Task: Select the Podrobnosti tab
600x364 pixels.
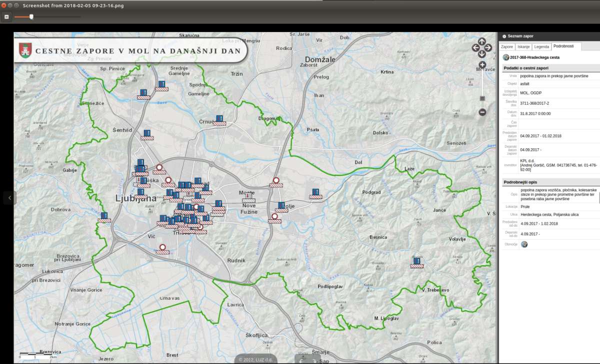Action: pos(566,46)
